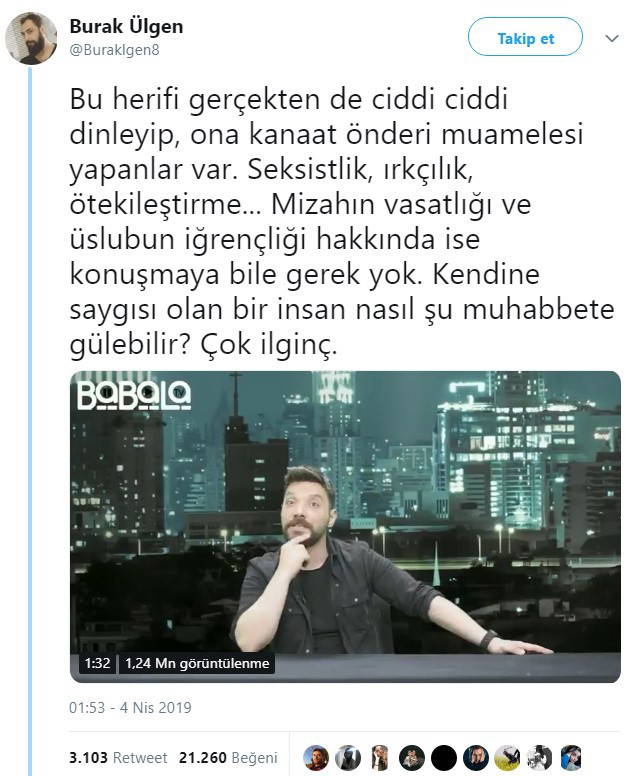Image resolution: width=627 pixels, height=776 pixels.
Task: Click the BaBaLa TV logo in video
Action: [134, 394]
